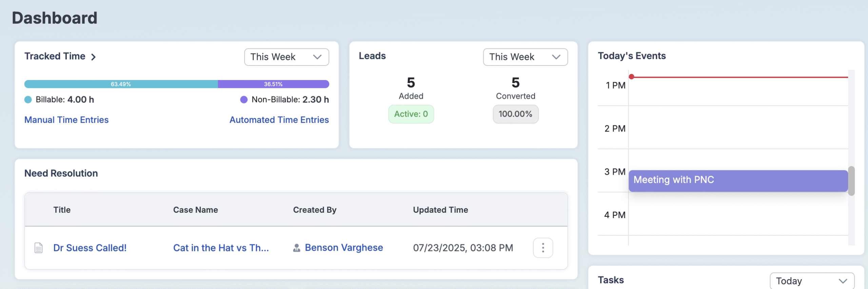This screenshot has width=868, height=289.
Task: Open the Dr Suess Called! note
Action: pos(90,248)
